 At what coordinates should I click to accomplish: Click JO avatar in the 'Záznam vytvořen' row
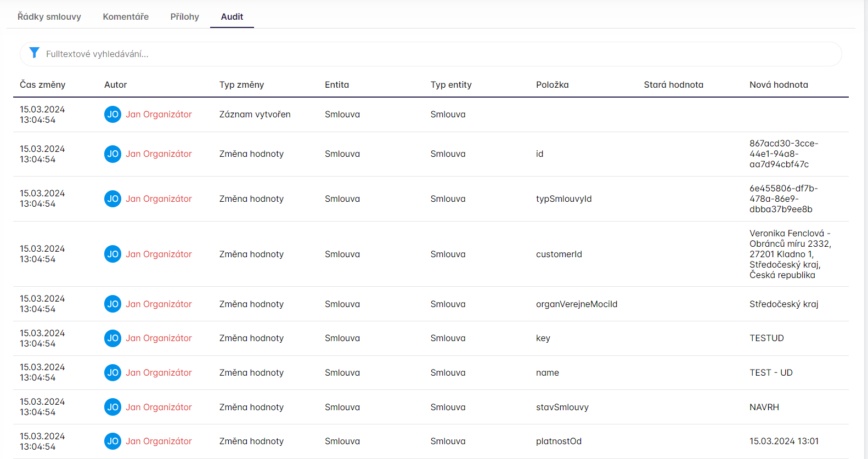click(x=112, y=114)
